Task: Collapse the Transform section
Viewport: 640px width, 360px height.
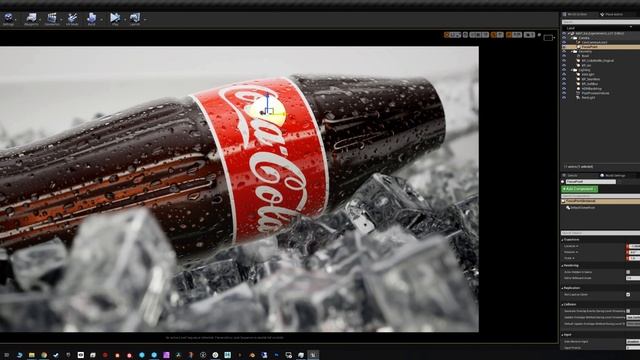Action: pyautogui.click(x=562, y=240)
